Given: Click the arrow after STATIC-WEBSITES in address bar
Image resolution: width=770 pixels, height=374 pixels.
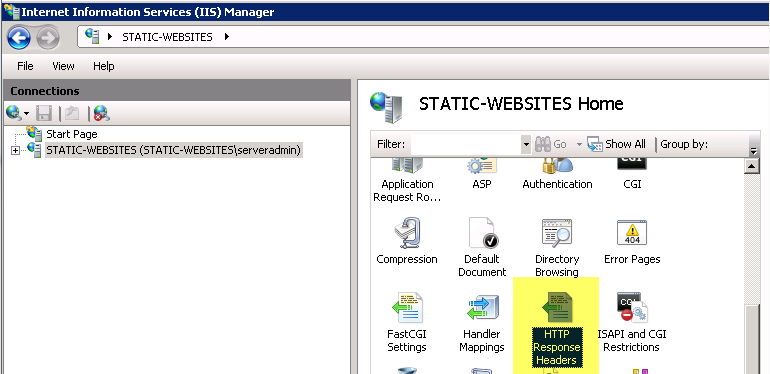Looking at the screenshot, I should [x=226, y=36].
